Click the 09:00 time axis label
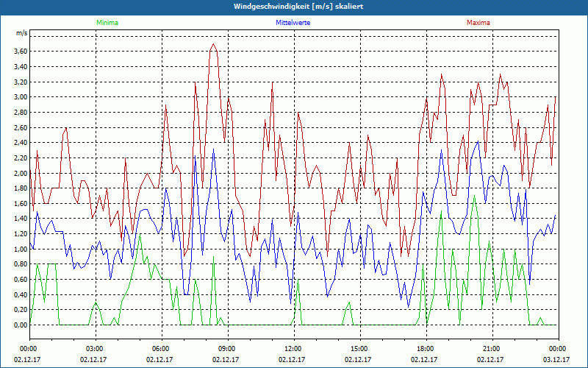 pos(227,349)
